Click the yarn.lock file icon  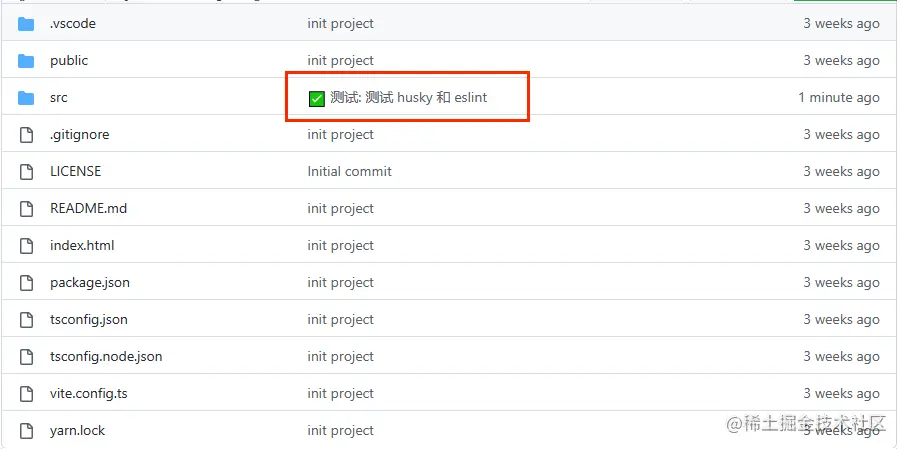tap(26, 431)
